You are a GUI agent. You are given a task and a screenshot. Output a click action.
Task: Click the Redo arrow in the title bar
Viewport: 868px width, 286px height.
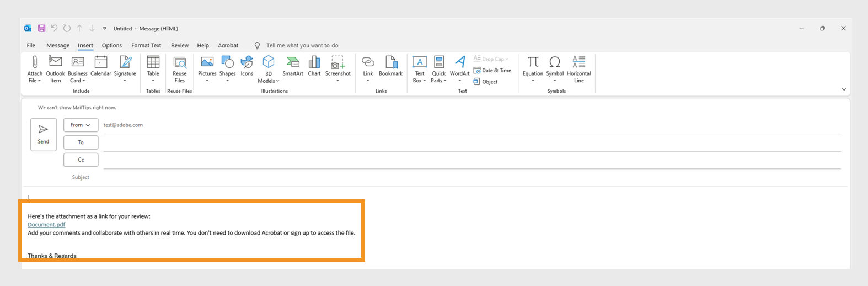point(67,28)
